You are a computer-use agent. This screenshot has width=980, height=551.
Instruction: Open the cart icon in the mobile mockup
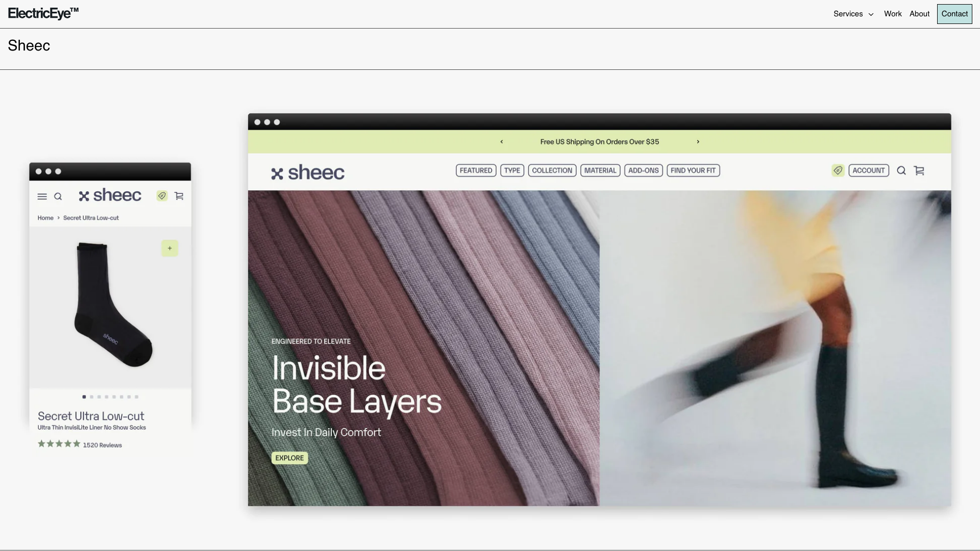(x=179, y=196)
